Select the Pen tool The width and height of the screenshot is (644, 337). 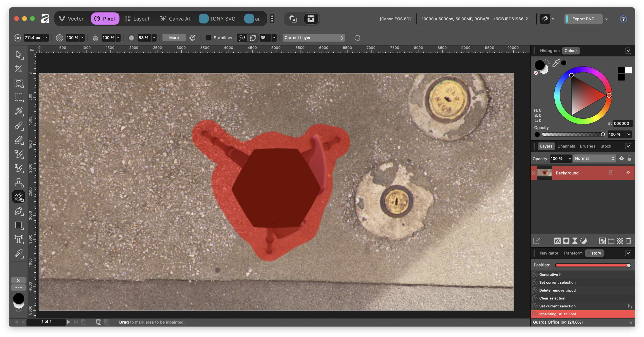(x=18, y=211)
